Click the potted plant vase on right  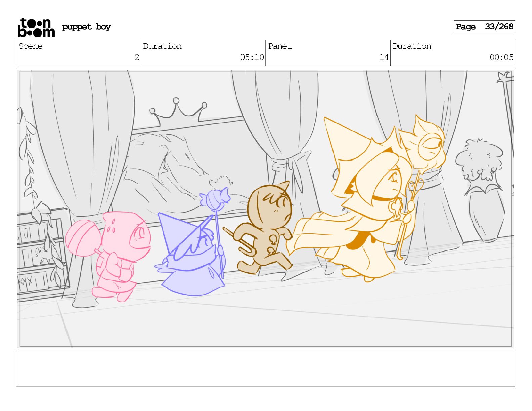(x=480, y=190)
